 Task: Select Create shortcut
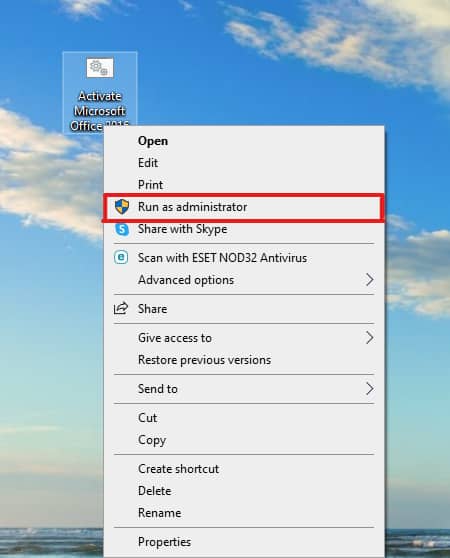click(244, 469)
